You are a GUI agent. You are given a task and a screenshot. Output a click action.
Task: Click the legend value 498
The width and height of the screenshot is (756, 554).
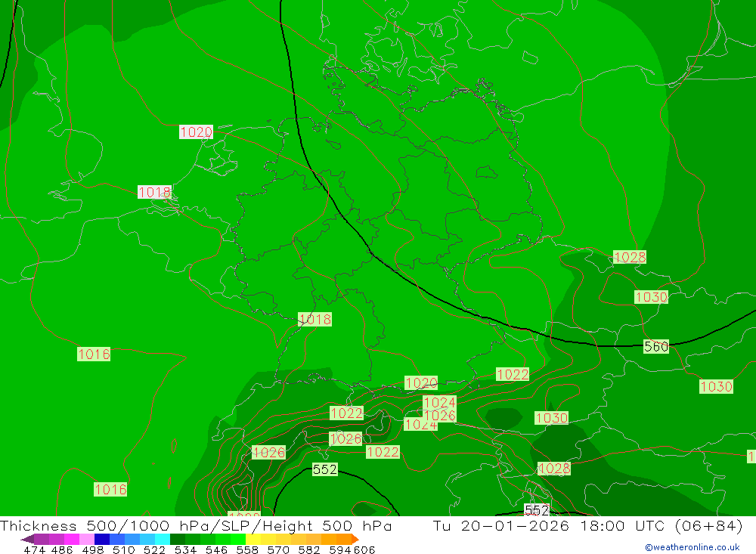[92, 549]
